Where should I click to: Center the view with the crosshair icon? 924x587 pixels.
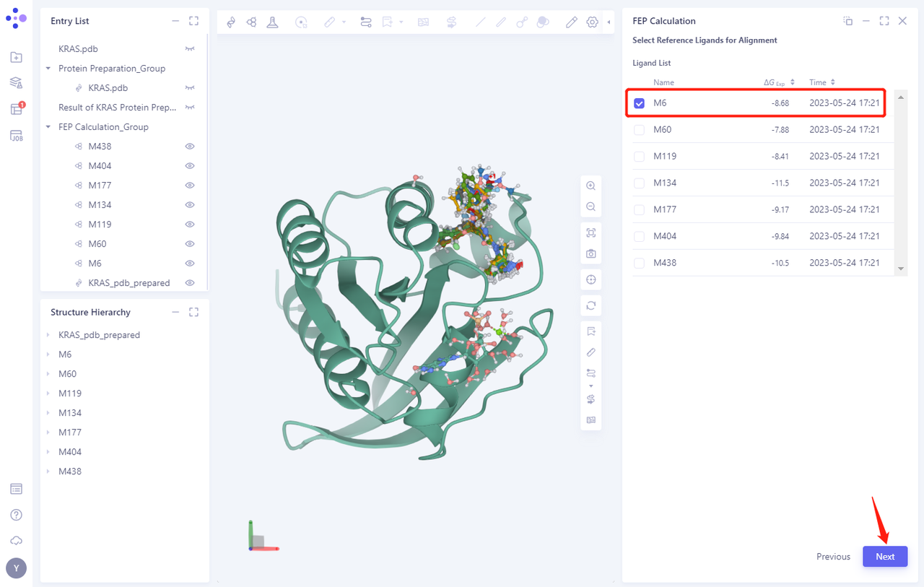[x=590, y=280]
